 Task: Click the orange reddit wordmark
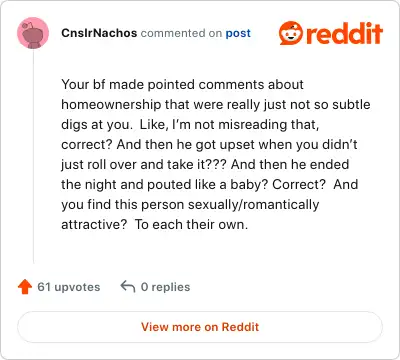point(344,33)
